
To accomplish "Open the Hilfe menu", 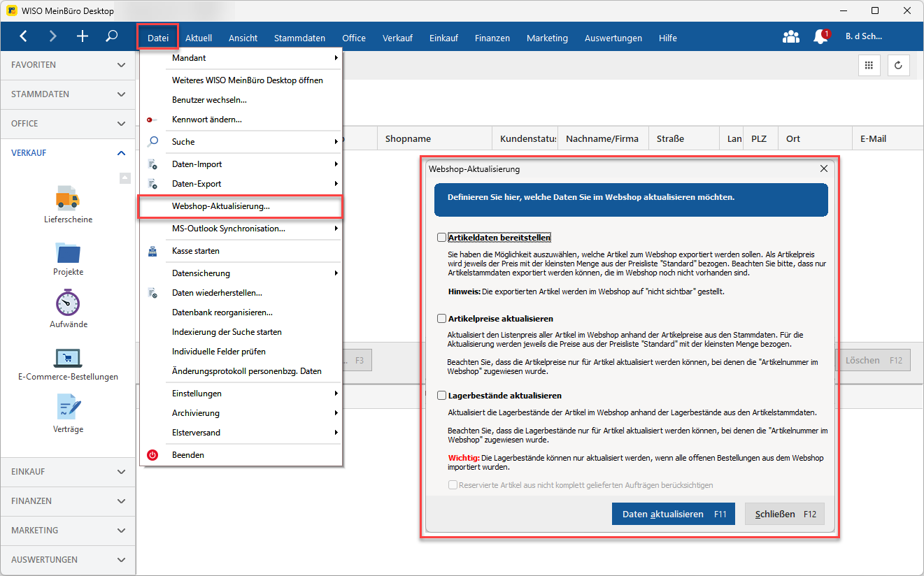I will click(668, 38).
